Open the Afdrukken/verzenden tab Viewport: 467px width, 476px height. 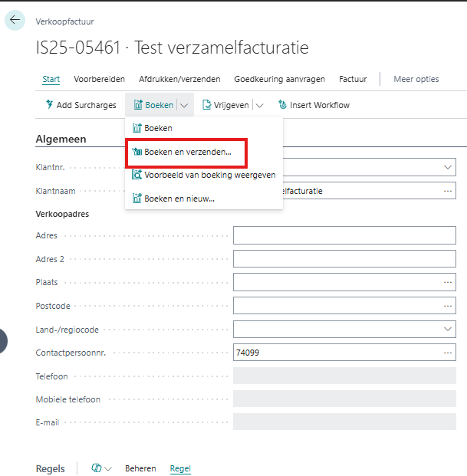pyautogui.click(x=179, y=79)
